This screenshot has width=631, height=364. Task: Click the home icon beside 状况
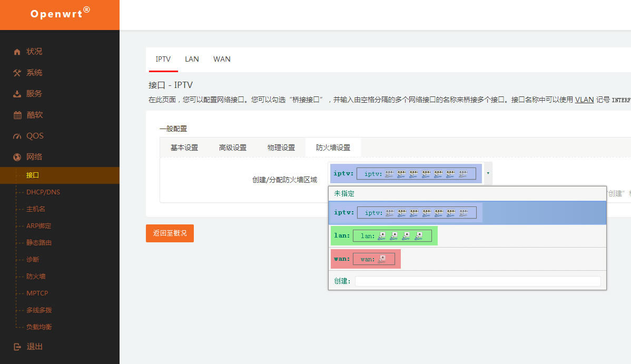coord(17,52)
